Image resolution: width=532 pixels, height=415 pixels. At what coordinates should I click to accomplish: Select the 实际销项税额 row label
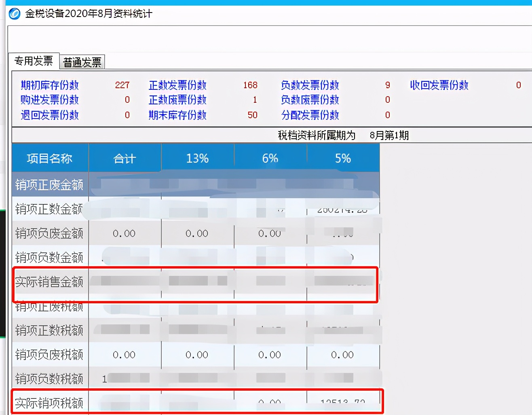click(49, 402)
